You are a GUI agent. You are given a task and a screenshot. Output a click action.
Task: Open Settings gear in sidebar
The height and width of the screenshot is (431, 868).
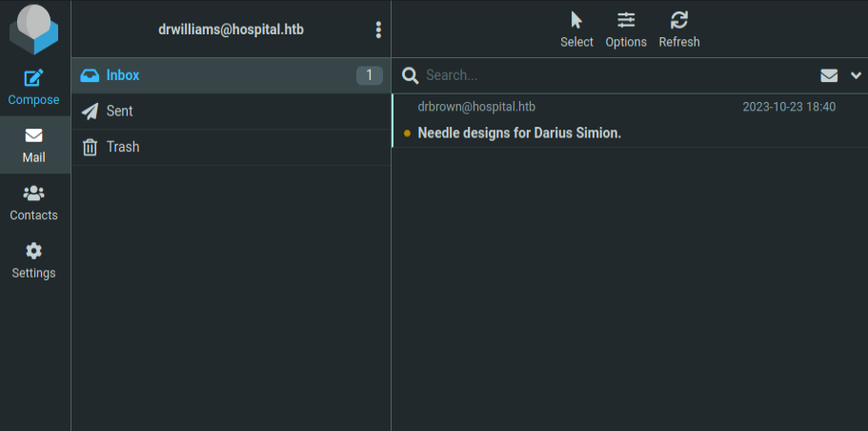point(34,260)
